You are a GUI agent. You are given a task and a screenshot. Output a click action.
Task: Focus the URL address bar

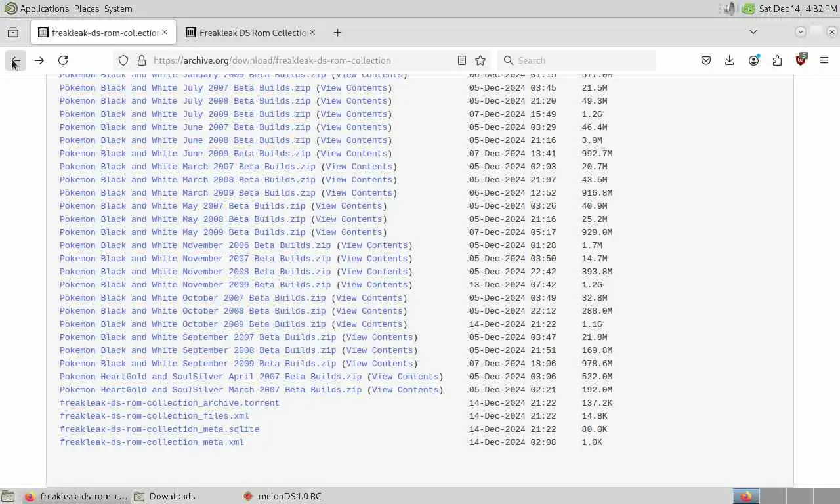[302, 60]
